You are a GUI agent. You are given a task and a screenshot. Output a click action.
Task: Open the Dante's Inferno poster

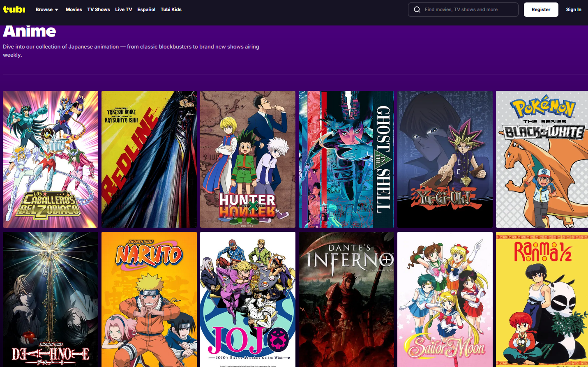coord(346,299)
